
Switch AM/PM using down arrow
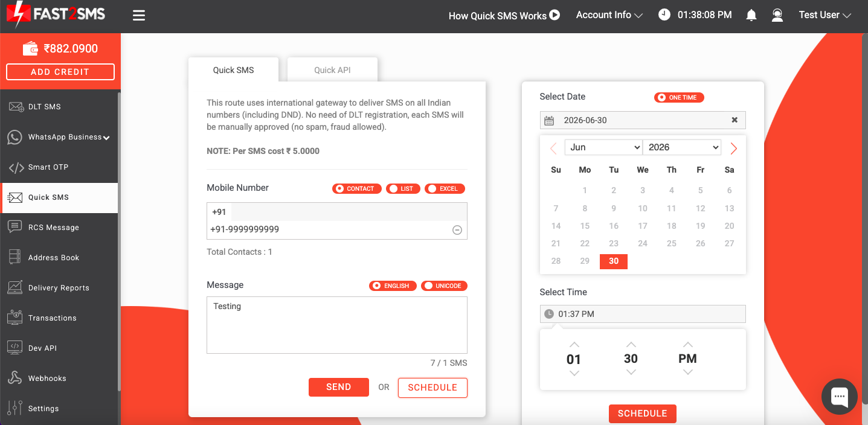coord(687,372)
